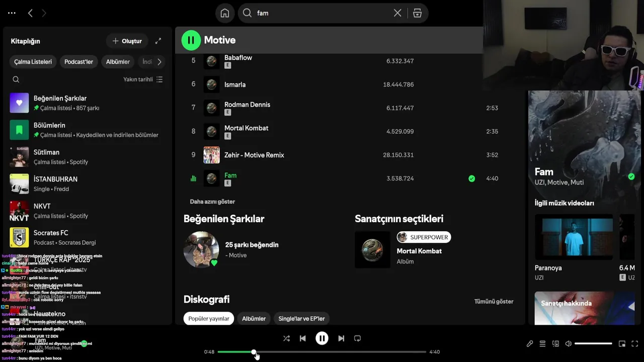Collapse list with Daha azını göster

(212, 202)
